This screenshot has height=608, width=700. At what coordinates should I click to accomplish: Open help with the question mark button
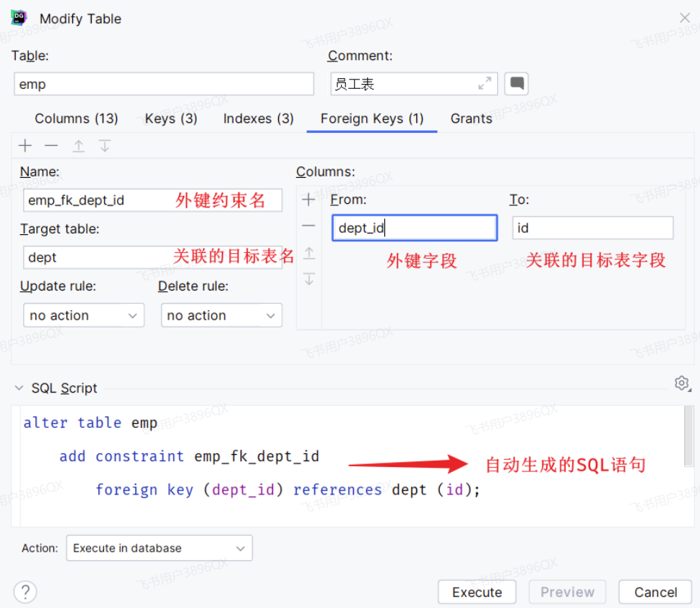[x=25, y=592]
